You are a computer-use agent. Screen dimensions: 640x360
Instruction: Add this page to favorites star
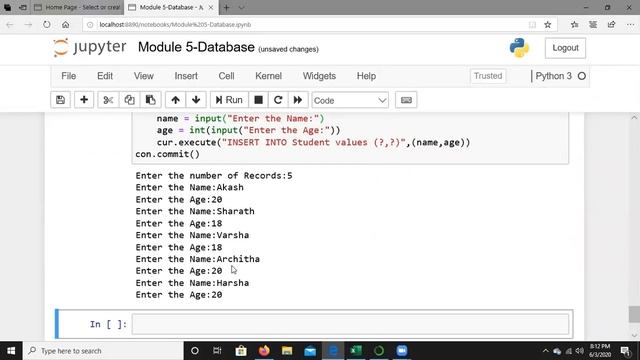coord(548,24)
